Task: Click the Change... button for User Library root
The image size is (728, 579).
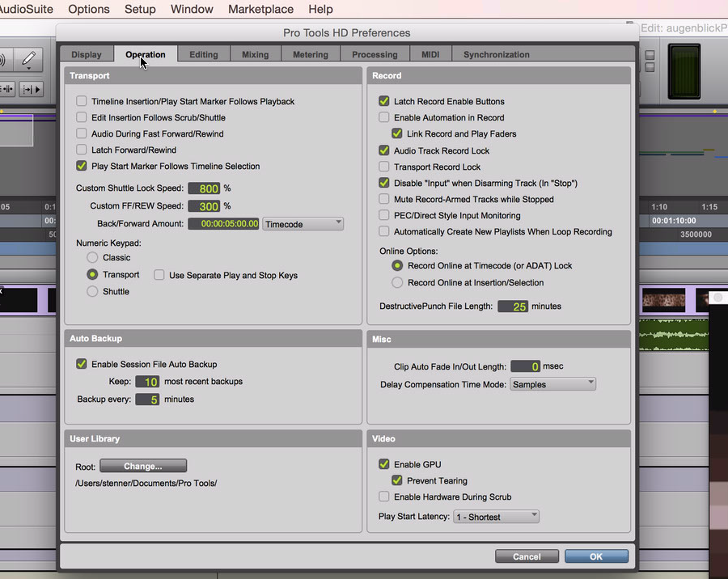Action: pos(143,466)
